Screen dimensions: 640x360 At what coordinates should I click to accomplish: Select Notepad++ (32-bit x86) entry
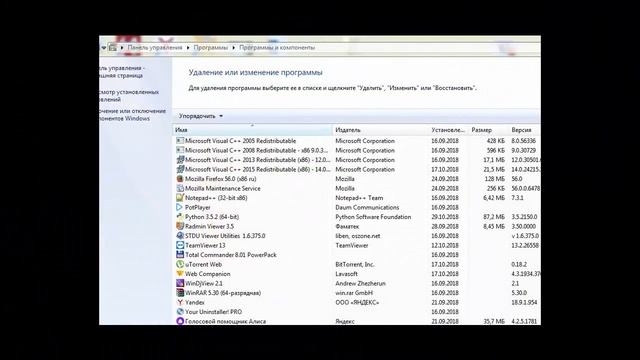(216, 198)
